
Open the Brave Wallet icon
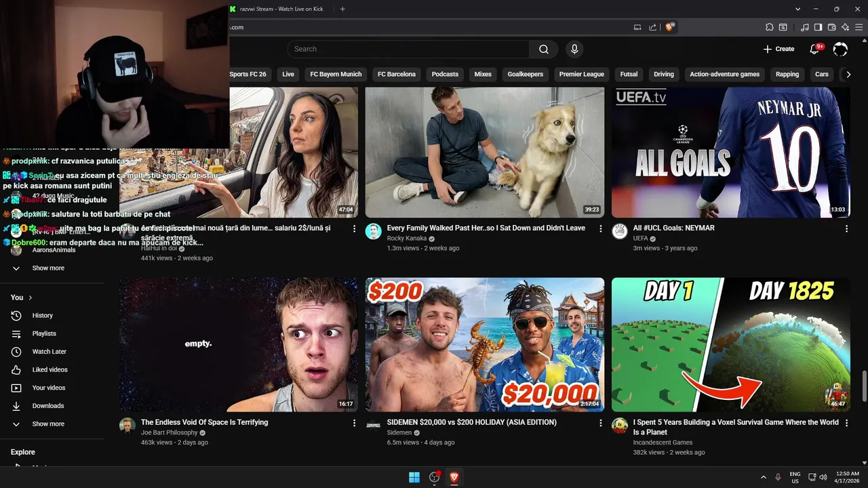click(x=831, y=27)
